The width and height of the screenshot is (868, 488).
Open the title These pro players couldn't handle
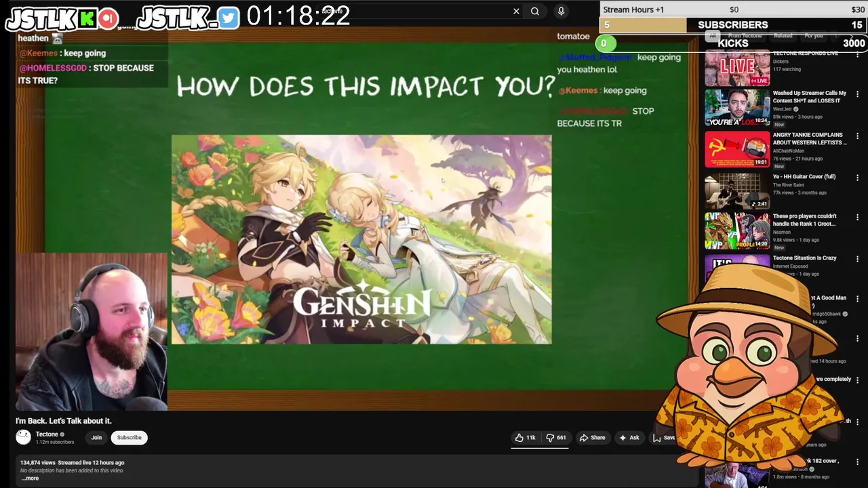805,220
